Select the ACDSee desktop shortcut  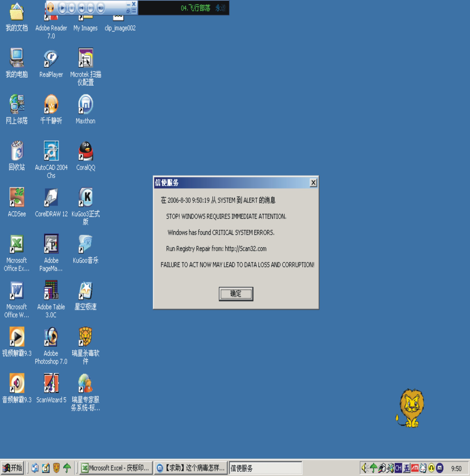click(17, 197)
